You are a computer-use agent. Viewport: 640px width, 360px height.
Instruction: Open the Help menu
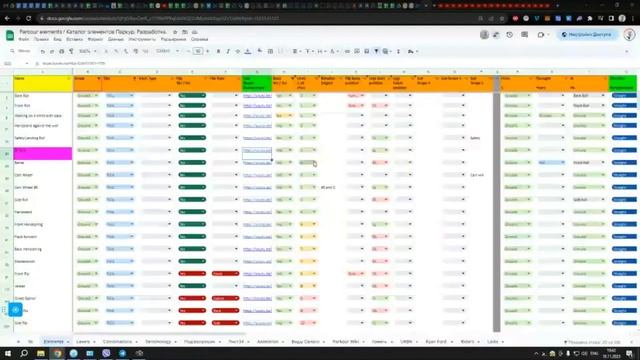coord(200,39)
